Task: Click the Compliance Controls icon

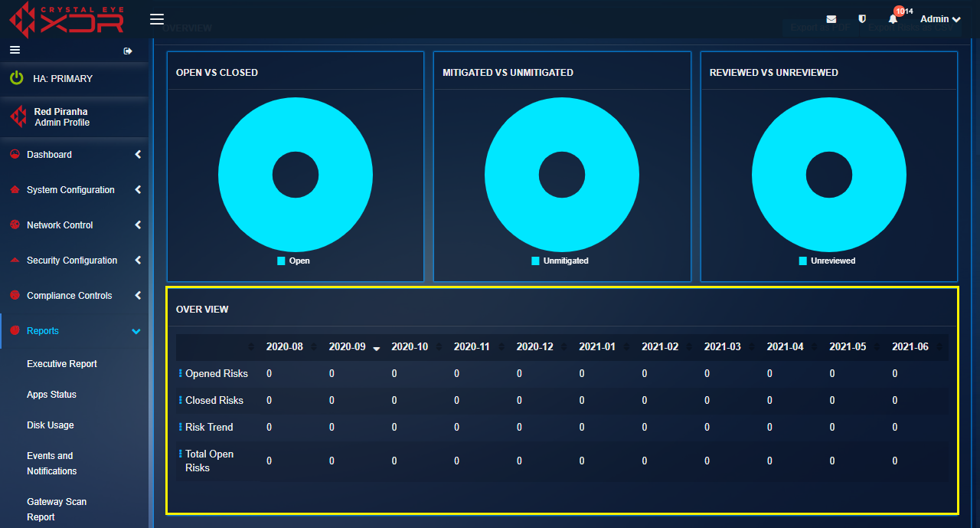Action: tap(15, 295)
